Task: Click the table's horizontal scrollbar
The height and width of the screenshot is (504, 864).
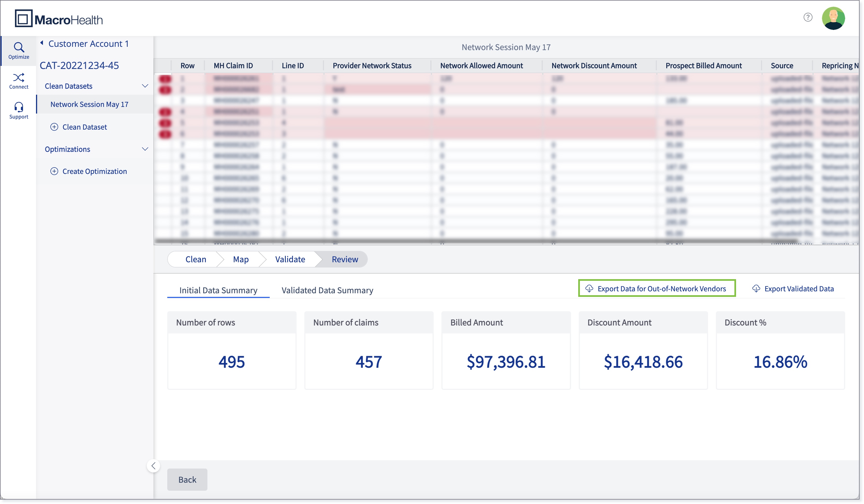Action: (477, 241)
